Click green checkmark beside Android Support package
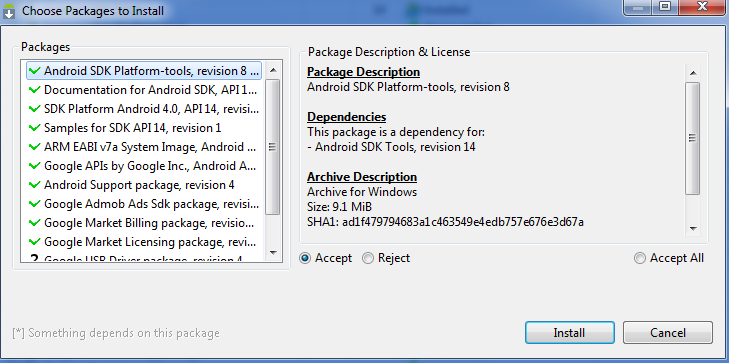The height and width of the screenshot is (363, 729). tap(35, 185)
